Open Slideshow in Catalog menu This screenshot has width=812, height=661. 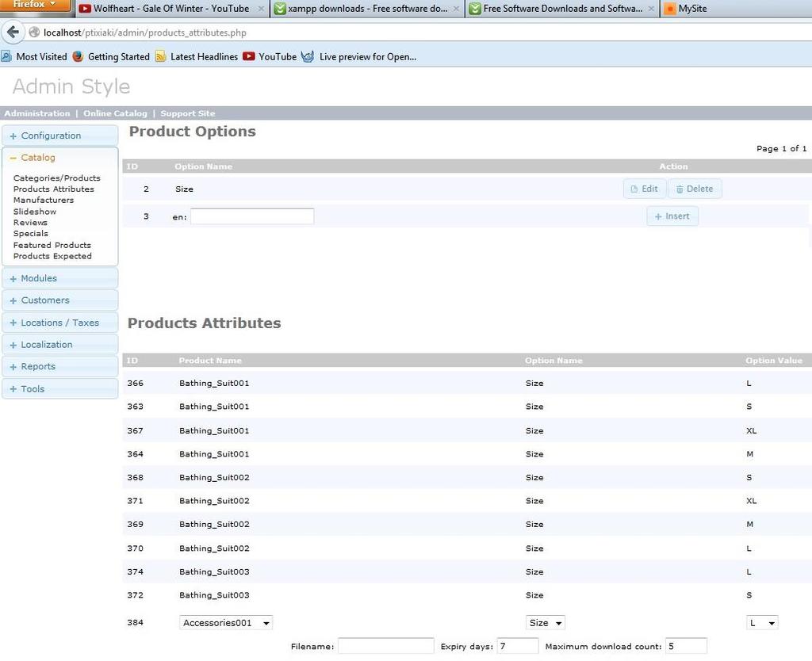coord(35,212)
